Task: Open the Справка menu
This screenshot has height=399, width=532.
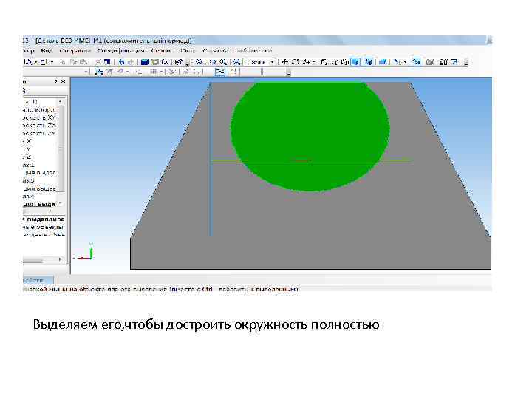Action: coord(215,51)
